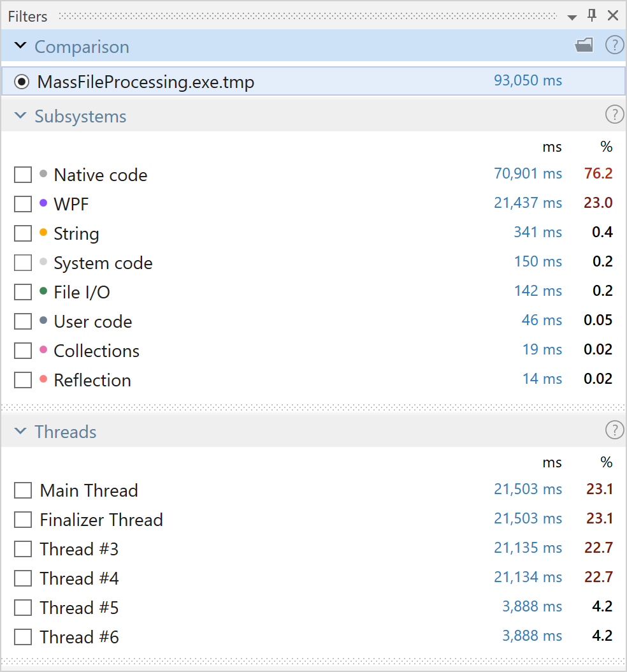Open help for the Subsystems section
627x672 pixels.
[x=614, y=115]
